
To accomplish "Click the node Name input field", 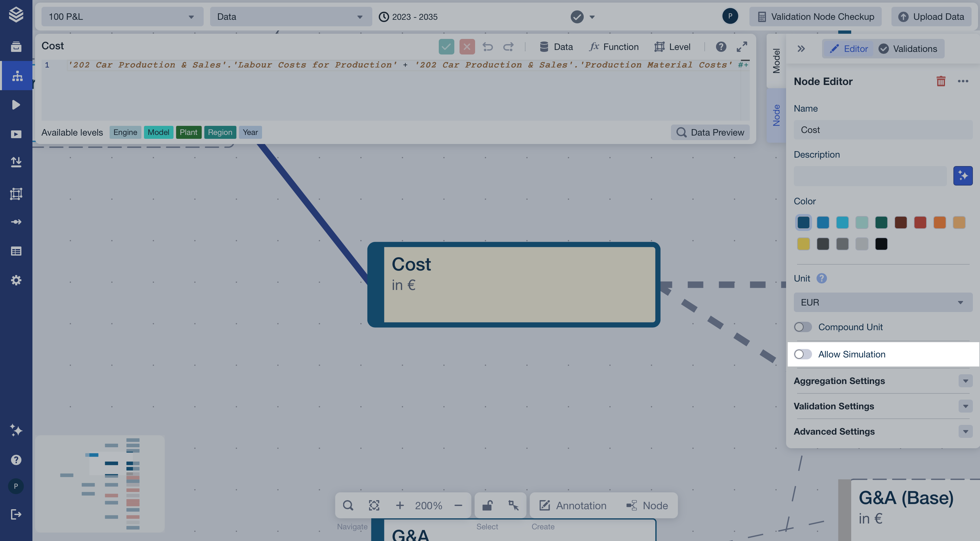I will 883,130.
